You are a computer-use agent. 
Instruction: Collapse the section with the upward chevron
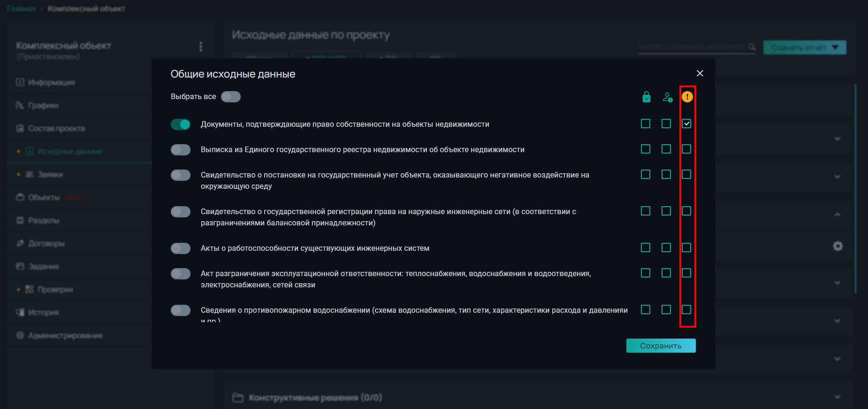tap(838, 215)
